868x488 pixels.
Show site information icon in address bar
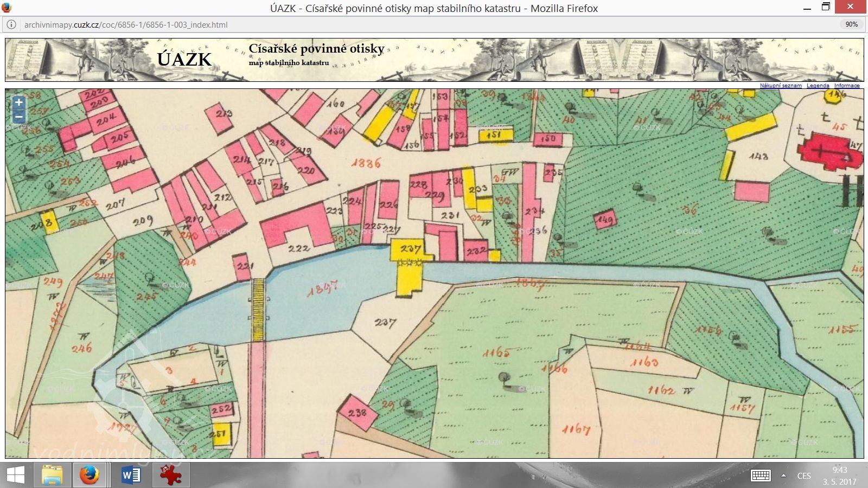point(11,24)
